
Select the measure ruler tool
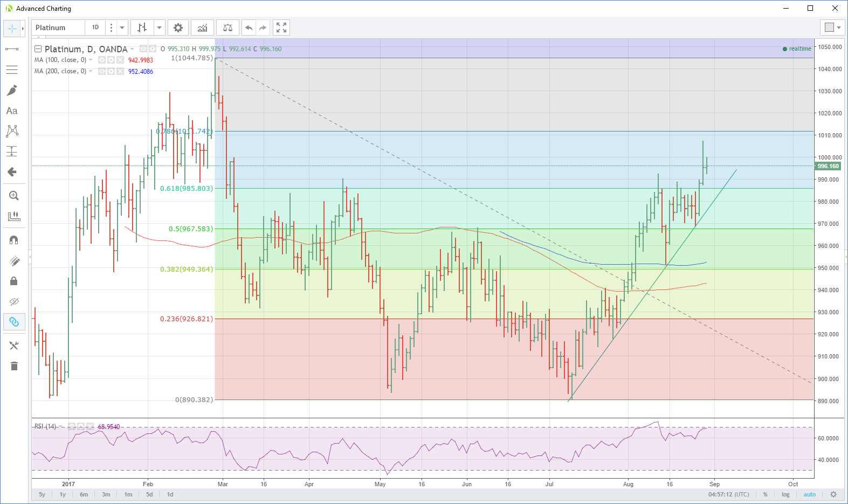14,216
